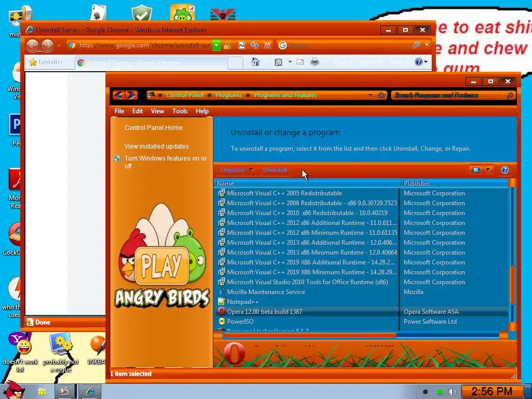532x399 pixels.
Task: Click Programs in the breadcrumb
Action: pos(229,95)
